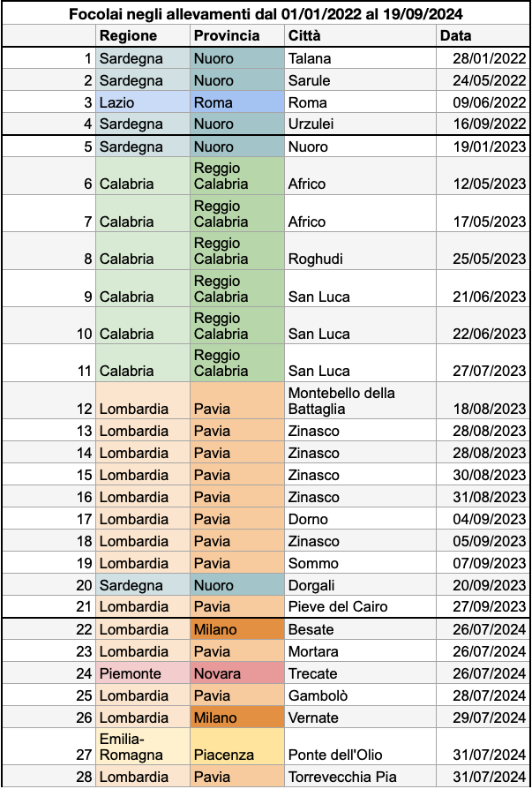532x789 pixels.
Task: Click the table title starting with Focolai
Action: [266, 14]
